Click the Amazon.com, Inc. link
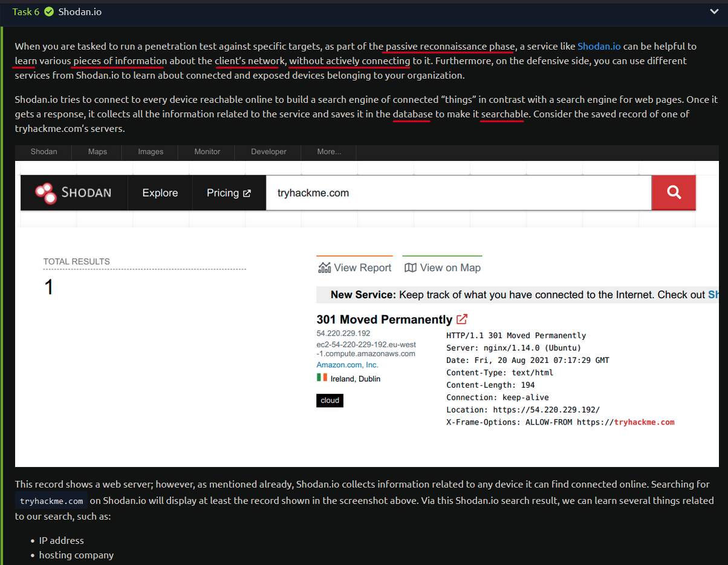This screenshot has width=728, height=565. tap(347, 365)
